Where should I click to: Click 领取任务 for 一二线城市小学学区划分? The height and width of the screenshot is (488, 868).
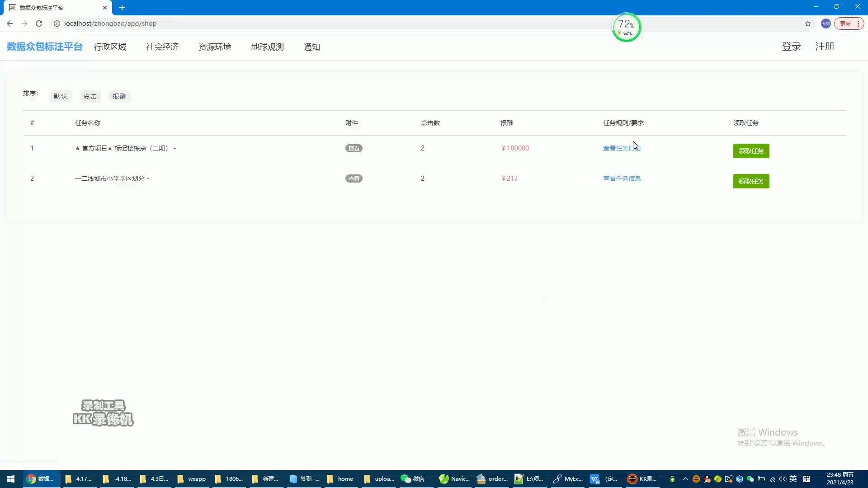coord(751,181)
